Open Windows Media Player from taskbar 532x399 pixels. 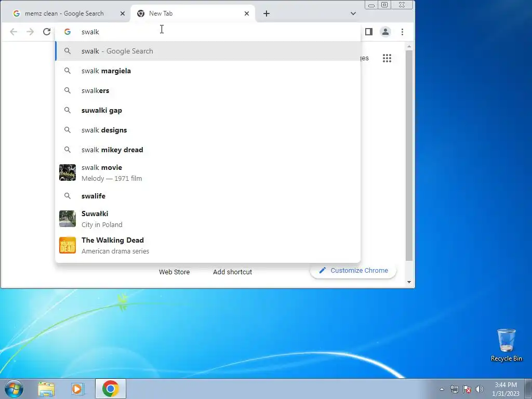pos(77,389)
